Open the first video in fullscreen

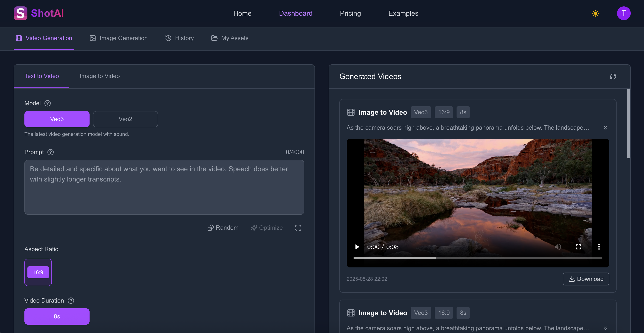click(578, 247)
